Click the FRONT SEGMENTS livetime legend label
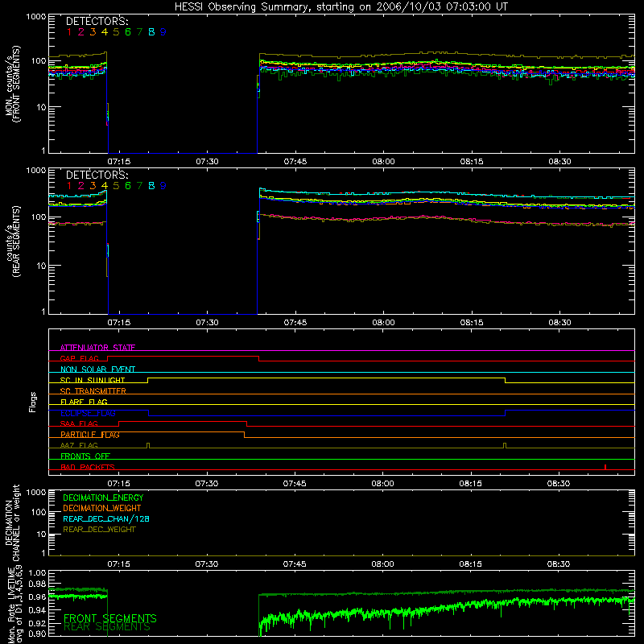The image size is (644, 644). coord(110,618)
